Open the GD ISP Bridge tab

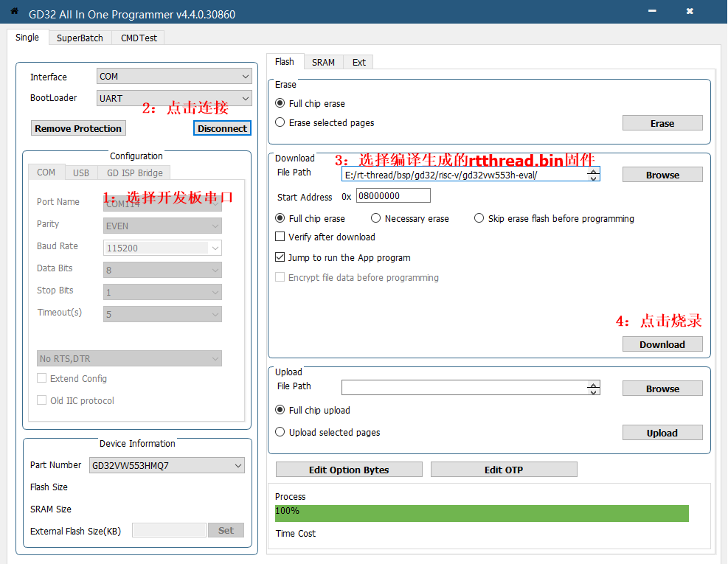click(x=135, y=173)
